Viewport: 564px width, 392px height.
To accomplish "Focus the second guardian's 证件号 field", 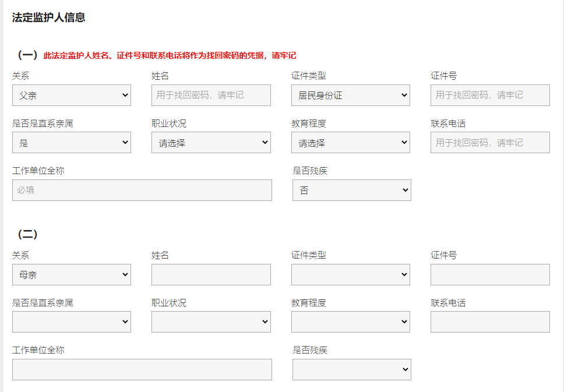I will pyautogui.click(x=490, y=274).
